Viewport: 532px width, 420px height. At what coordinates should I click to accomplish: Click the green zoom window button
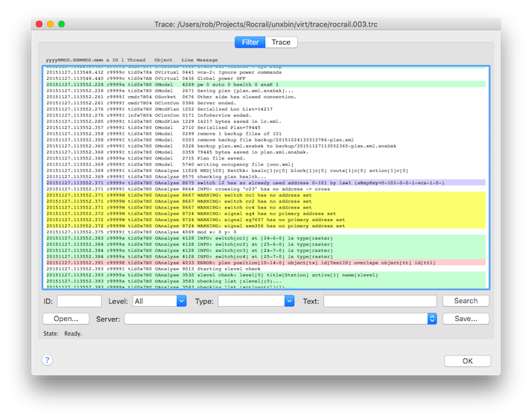click(x=62, y=25)
